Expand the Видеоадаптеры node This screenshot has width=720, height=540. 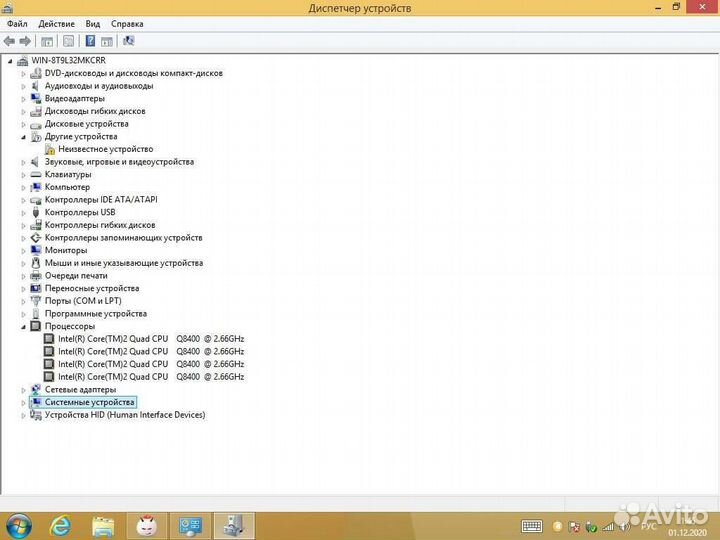(23, 99)
